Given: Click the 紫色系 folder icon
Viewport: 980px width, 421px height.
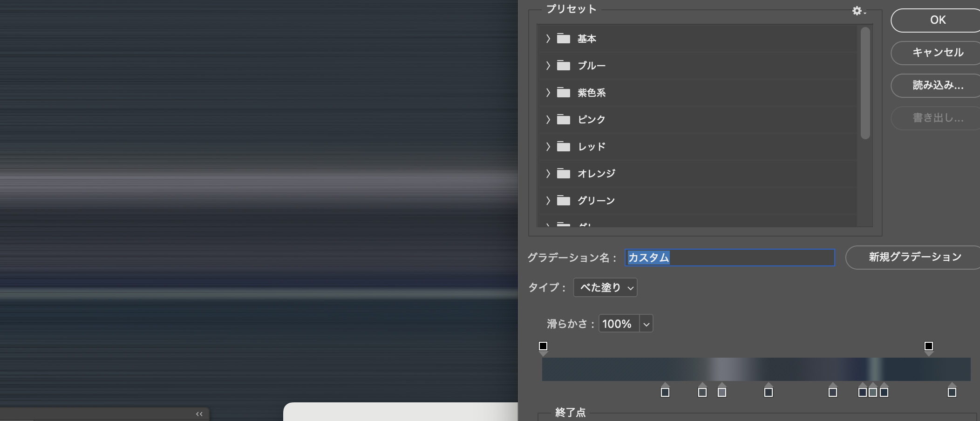Looking at the screenshot, I should pos(564,93).
